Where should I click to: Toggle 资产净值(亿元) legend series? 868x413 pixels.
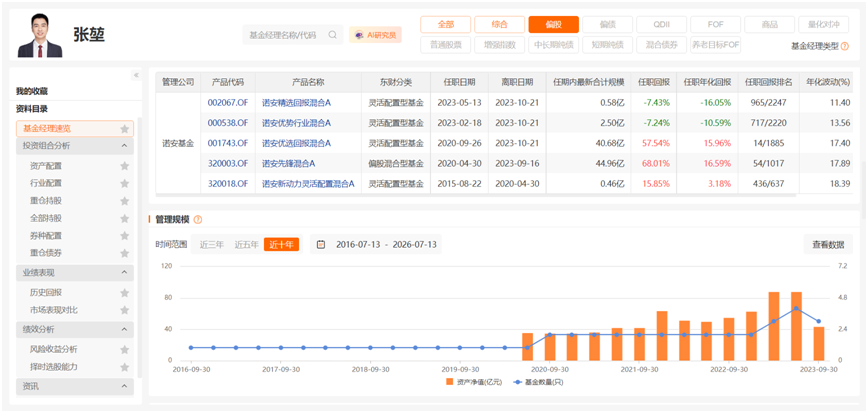tap(474, 382)
